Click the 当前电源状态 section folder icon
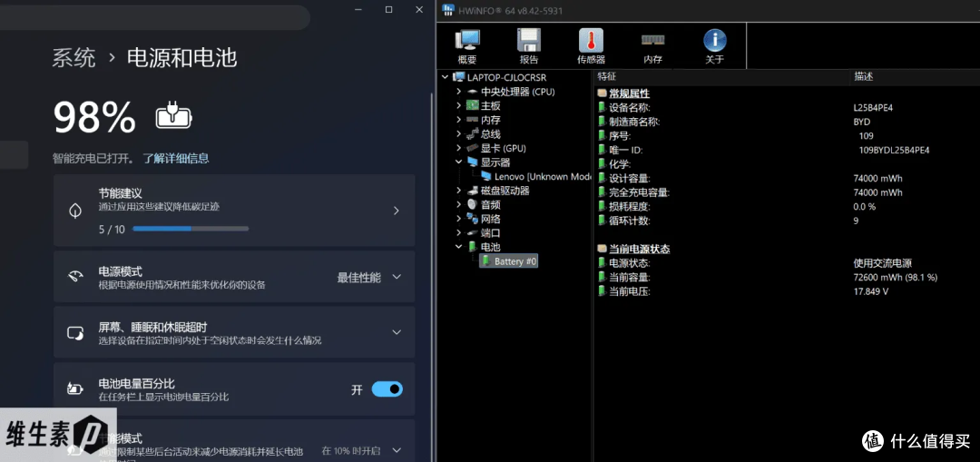Image resolution: width=980 pixels, height=462 pixels. coord(602,249)
